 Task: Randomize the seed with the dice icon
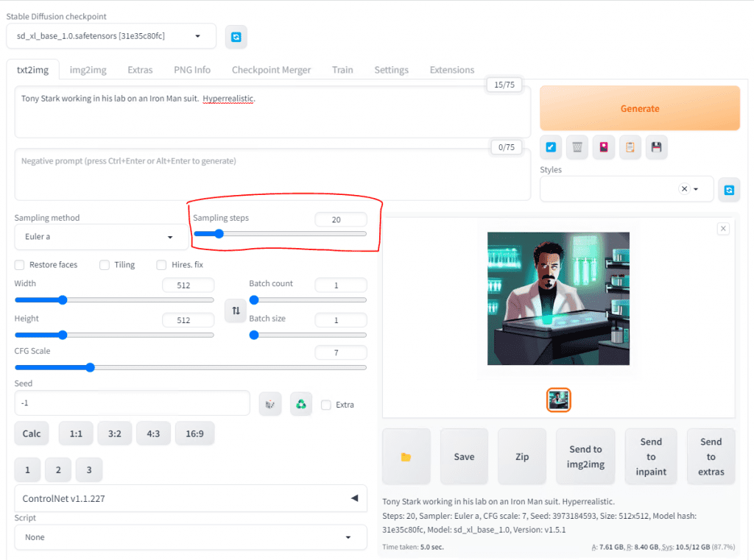tap(270, 404)
